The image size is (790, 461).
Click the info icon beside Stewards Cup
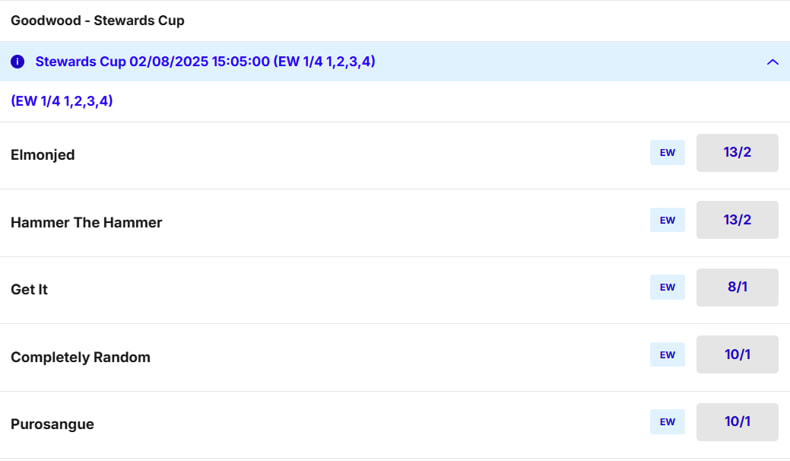click(17, 62)
